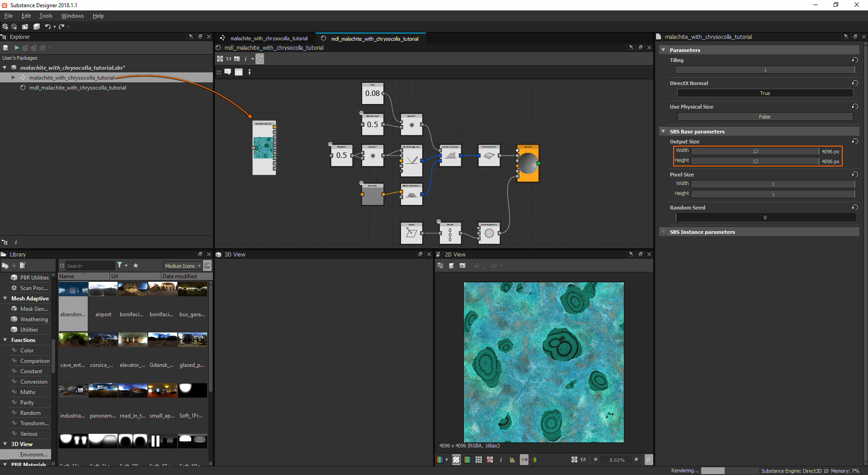Image resolution: width=868 pixels, height=475 pixels.
Task: Open the library filter dropdown arrow
Action: [126, 266]
